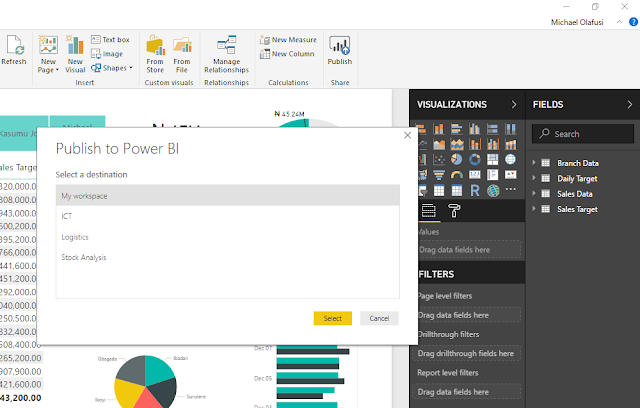Select the treemap visual
The image size is (640, 408).
(x=493, y=159)
